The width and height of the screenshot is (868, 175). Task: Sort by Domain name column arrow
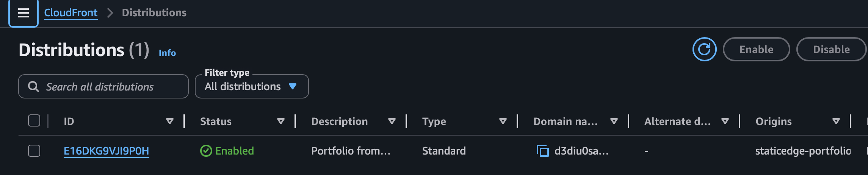614,122
